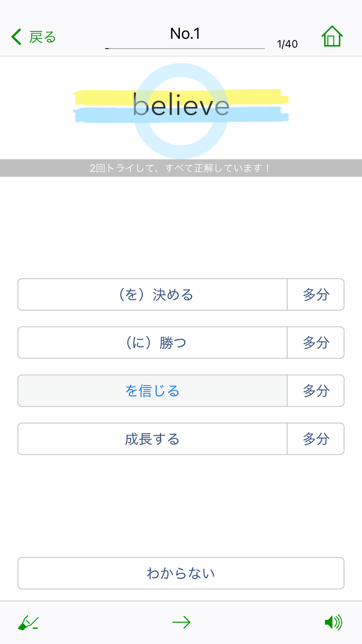Go to next question arrow
This screenshot has height=644, width=362.
[181, 622]
